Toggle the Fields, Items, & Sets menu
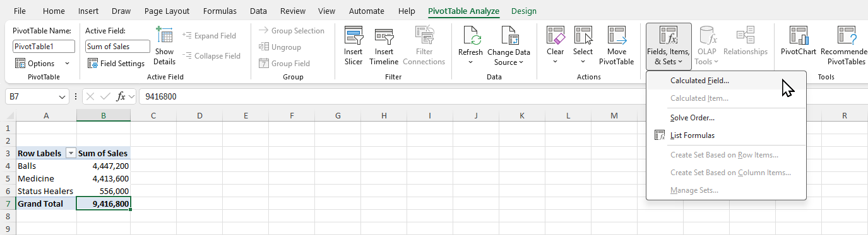 (x=669, y=47)
